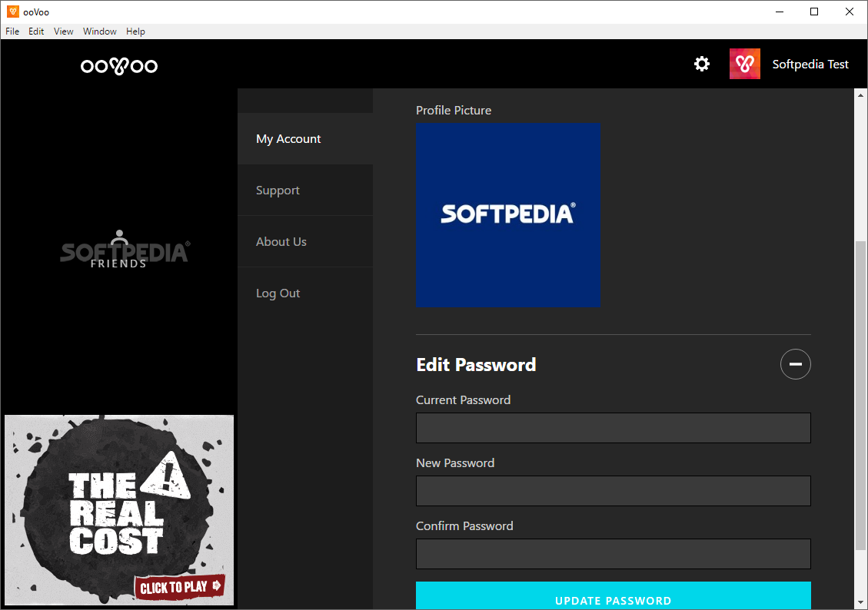The image size is (868, 610).
Task: Click the Real Cost advertisement banner
Action: [x=119, y=510]
